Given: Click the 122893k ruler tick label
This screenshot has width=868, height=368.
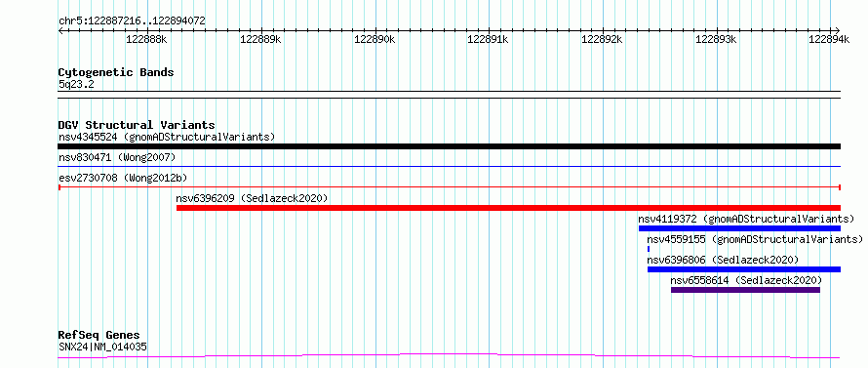Looking at the screenshot, I should tap(715, 39).
